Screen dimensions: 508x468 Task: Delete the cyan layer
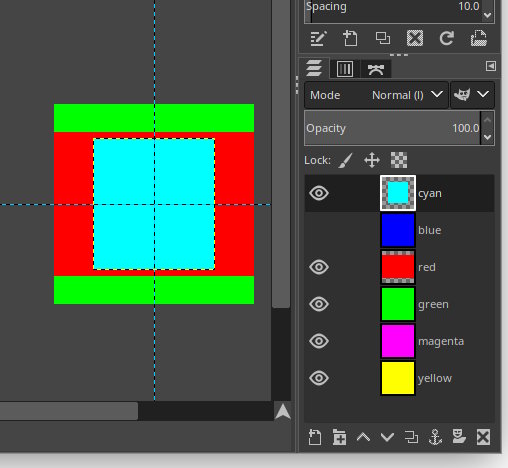click(x=483, y=437)
